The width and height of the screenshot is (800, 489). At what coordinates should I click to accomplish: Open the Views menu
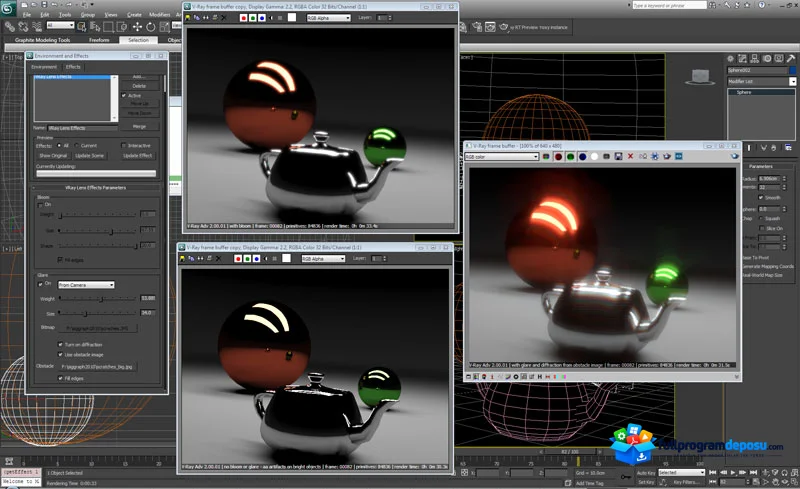tap(111, 15)
